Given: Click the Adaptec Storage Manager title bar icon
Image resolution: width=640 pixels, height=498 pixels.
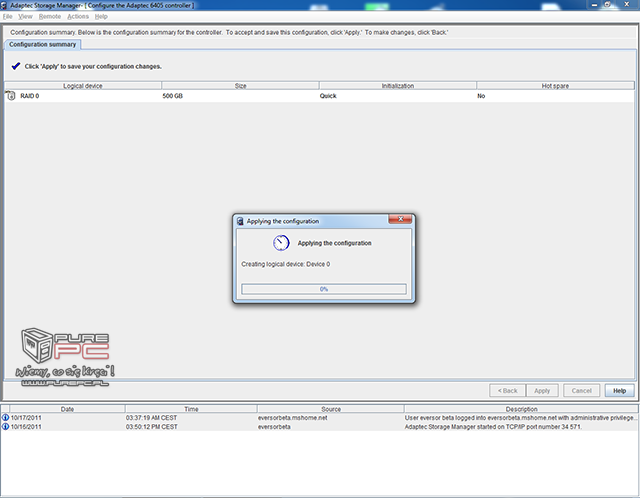Looking at the screenshot, I should (x=4, y=5).
